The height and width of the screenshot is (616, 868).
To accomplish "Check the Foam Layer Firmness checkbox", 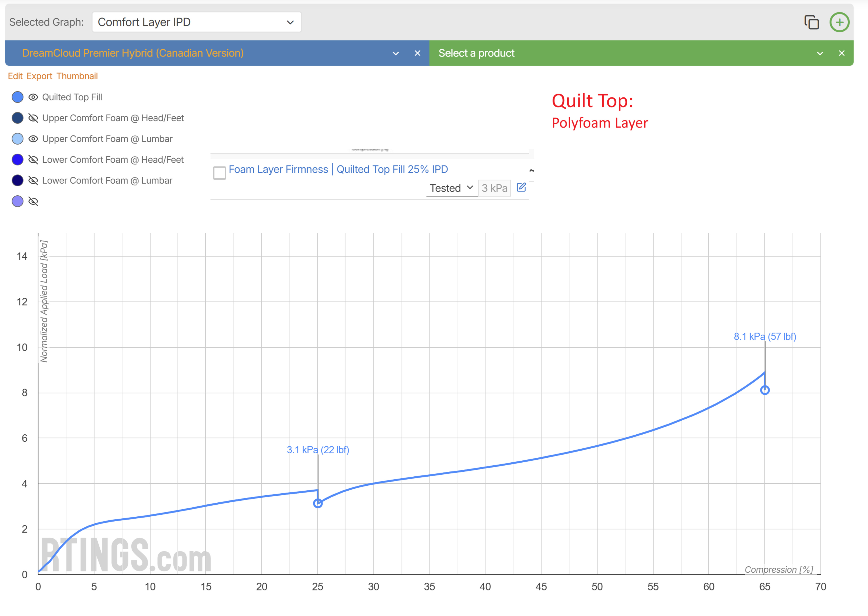I will click(219, 173).
